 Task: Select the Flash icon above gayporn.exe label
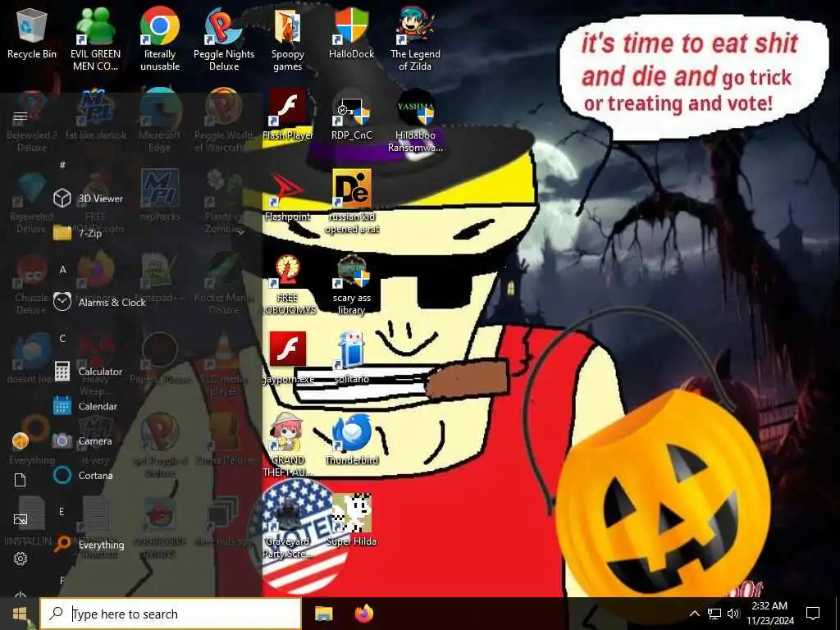(288, 349)
